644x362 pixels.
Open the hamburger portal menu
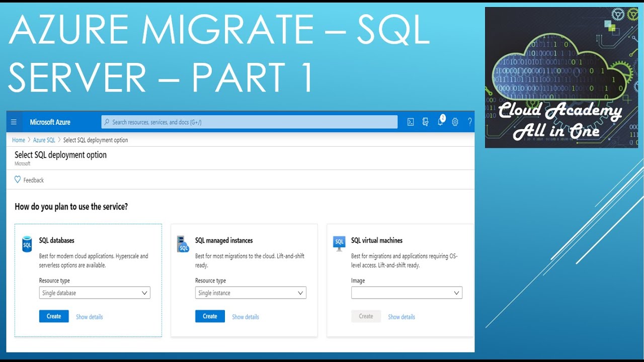point(14,122)
